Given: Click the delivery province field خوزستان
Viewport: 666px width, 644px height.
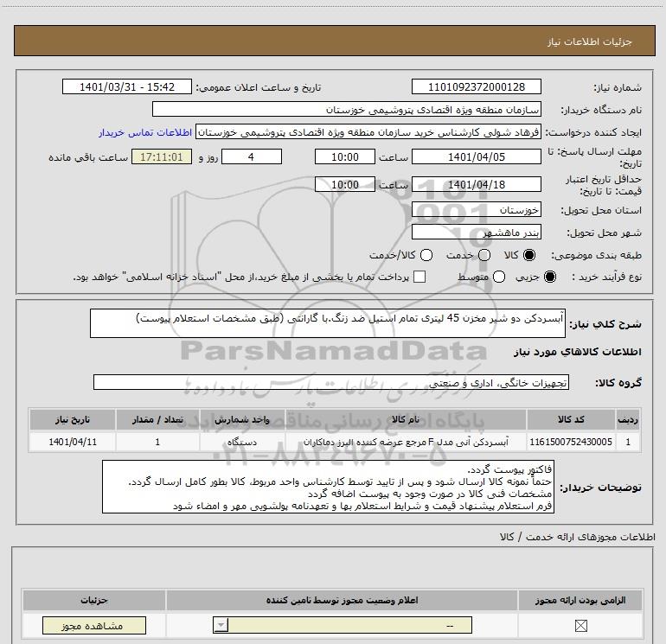Looking at the screenshot, I should coord(476,210).
